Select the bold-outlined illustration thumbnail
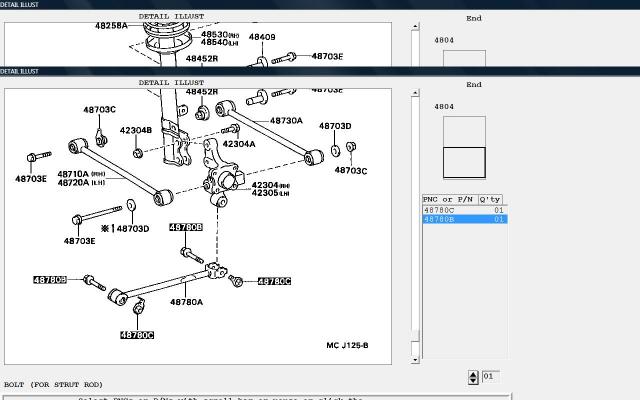The width and height of the screenshot is (640, 400). pos(464,162)
